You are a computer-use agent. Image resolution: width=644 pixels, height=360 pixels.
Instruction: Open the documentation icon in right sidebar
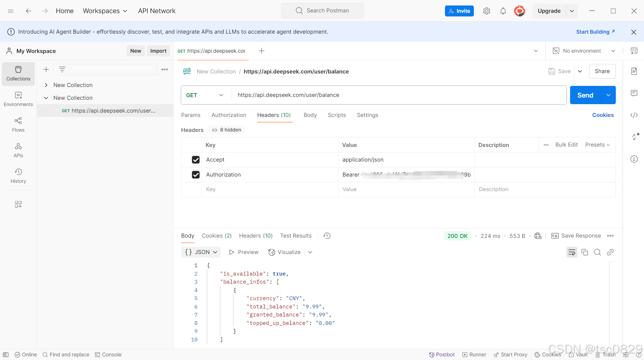tap(634, 71)
